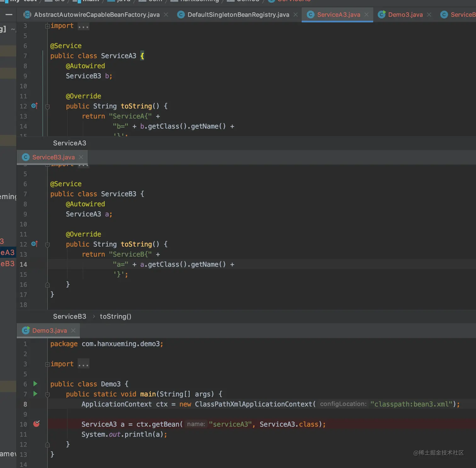The width and height of the screenshot is (476, 468).
Task: Switch to DefaultSingletonBeanRegistry.java tab
Action: pyautogui.click(x=238, y=14)
